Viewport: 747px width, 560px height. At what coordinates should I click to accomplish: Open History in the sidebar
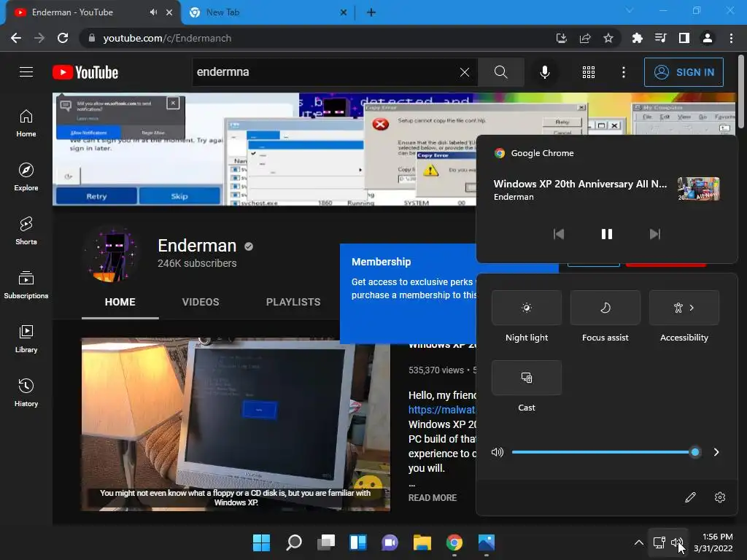(x=26, y=392)
